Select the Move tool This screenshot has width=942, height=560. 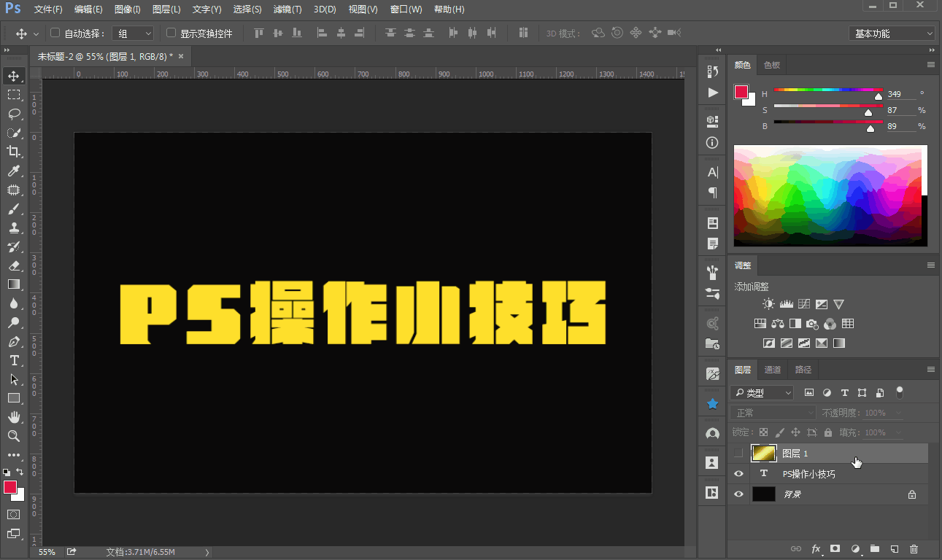(15, 75)
